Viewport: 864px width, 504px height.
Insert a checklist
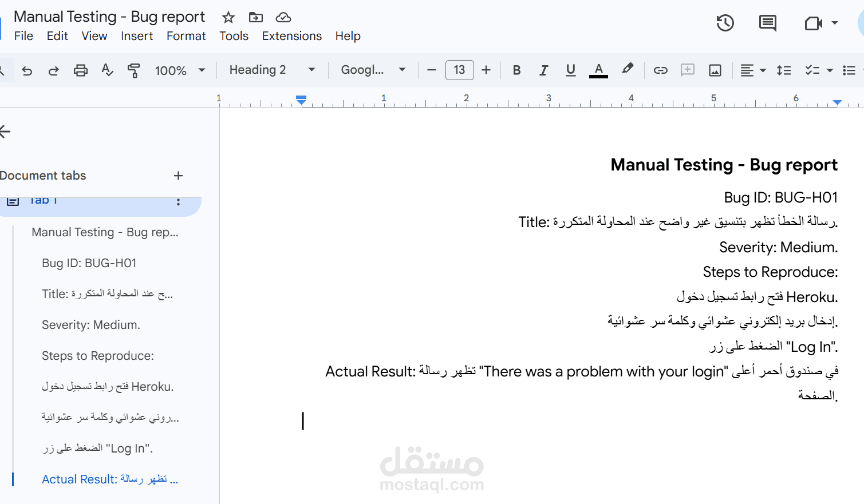point(812,70)
